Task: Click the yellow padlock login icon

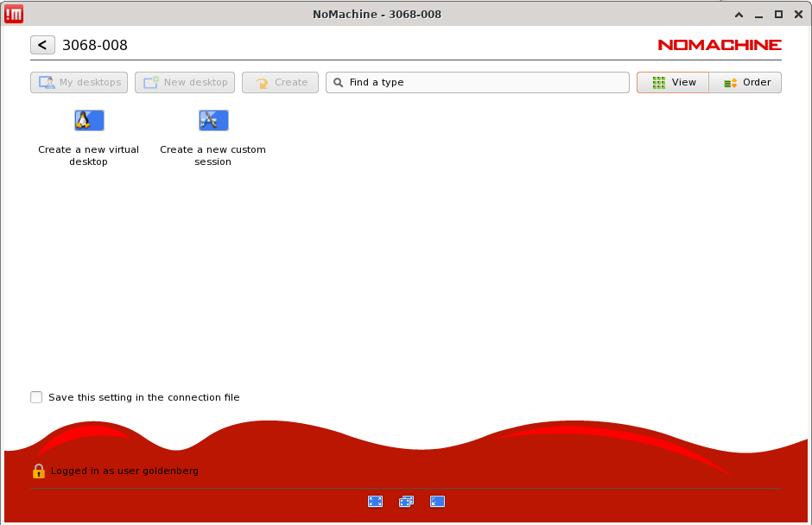Action: [38, 471]
